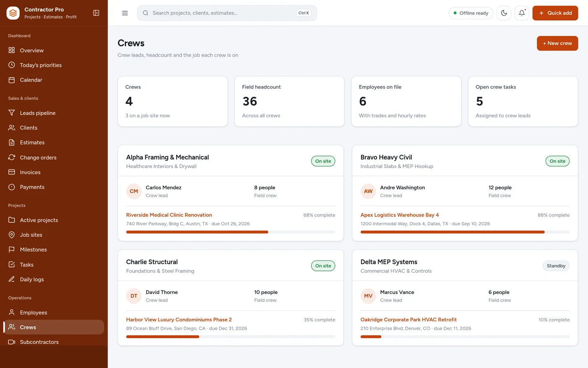Click the Tasks checkbox icon
588x368 pixels.
pyautogui.click(x=12, y=265)
